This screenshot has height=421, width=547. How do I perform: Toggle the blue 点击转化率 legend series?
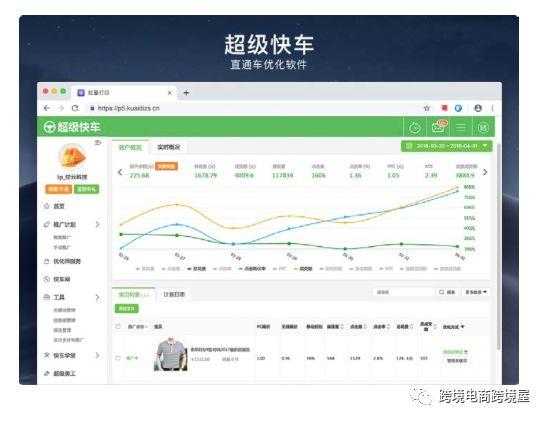[x=252, y=269]
